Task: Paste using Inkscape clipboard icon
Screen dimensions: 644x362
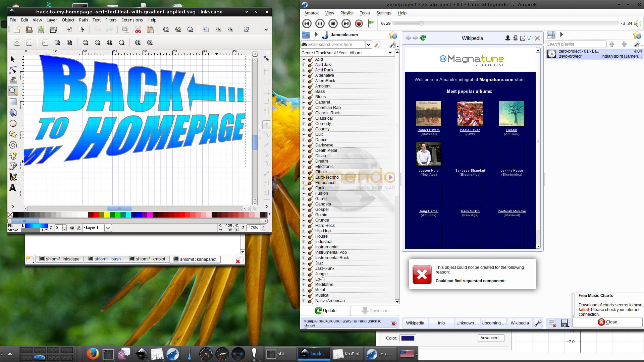Action: point(150,29)
